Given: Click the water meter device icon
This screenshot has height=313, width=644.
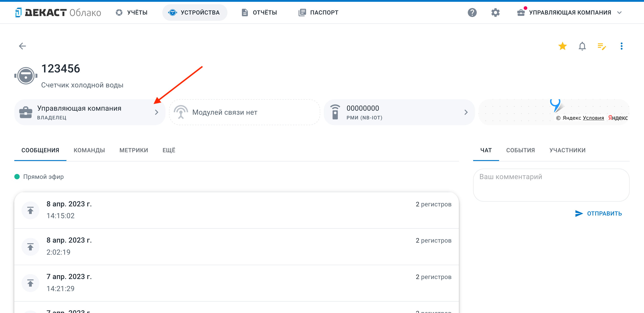Looking at the screenshot, I should click(x=26, y=76).
